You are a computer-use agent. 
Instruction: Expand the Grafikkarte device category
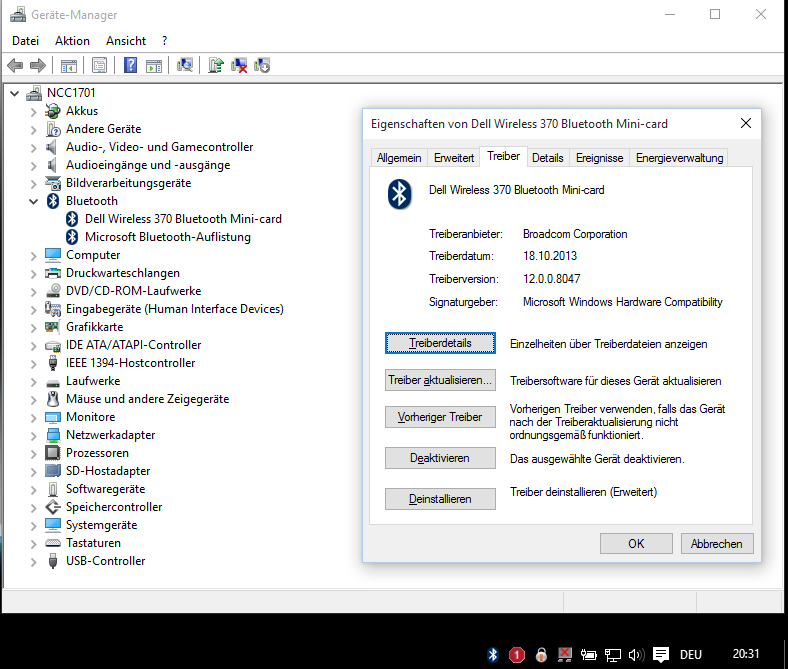(33, 327)
